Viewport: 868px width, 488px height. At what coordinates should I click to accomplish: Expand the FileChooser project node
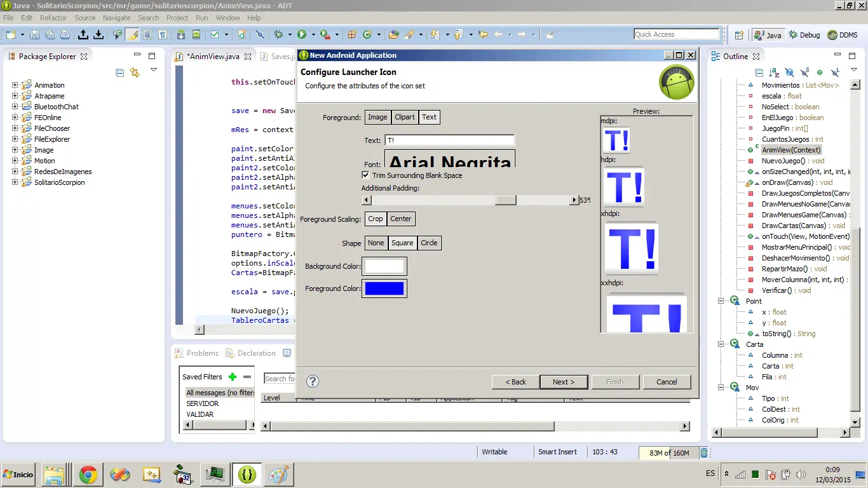15,128
